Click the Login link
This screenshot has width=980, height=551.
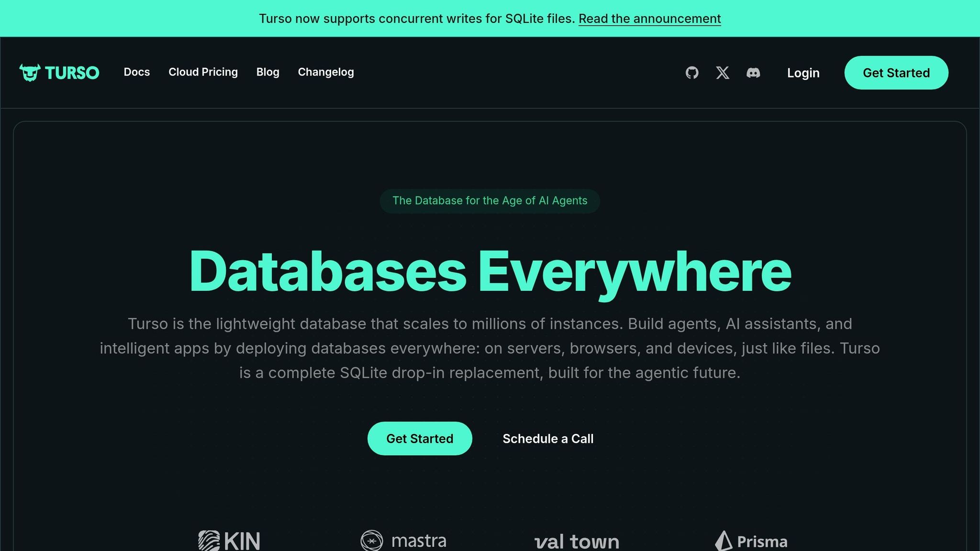[803, 73]
